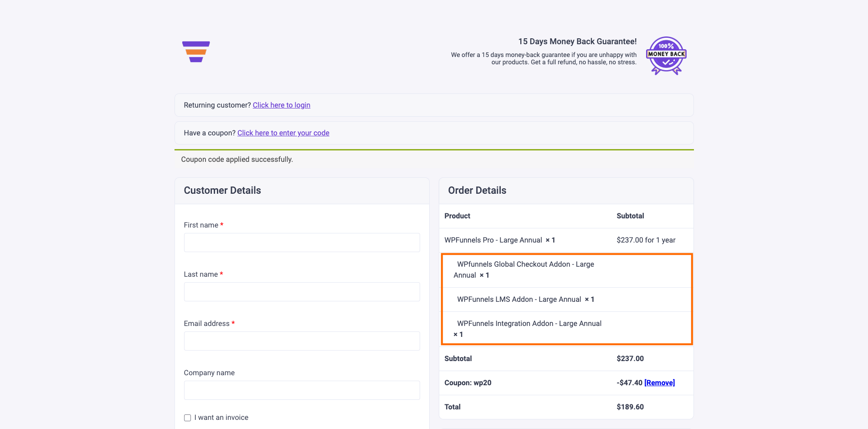The height and width of the screenshot is (429, 868).
Task: Focus the First name input field
Action: click(x=302, y=243)
